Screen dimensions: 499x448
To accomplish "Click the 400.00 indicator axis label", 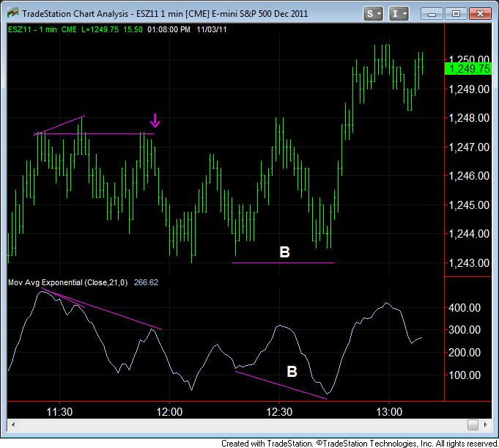I will point(465,308).
